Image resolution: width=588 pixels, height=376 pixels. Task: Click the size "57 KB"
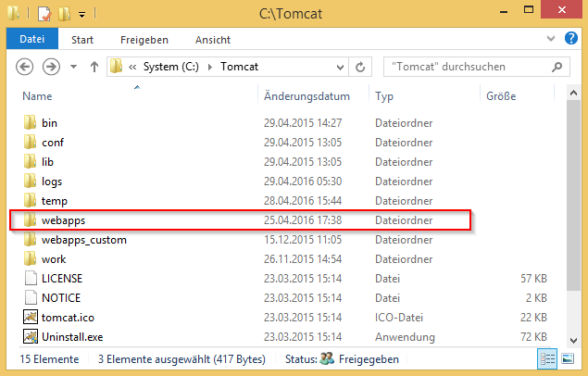pyautogui.click(x=533, y=279)
